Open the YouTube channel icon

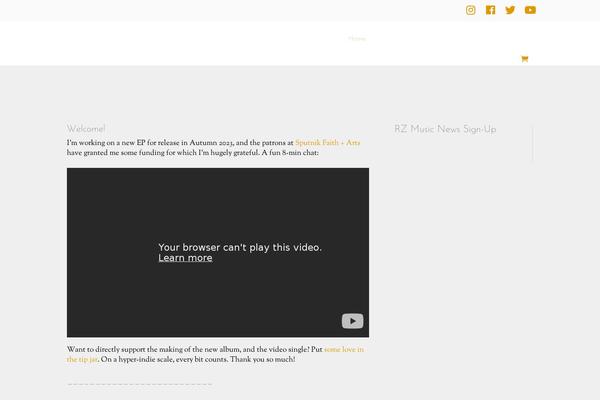pos(530,10)
